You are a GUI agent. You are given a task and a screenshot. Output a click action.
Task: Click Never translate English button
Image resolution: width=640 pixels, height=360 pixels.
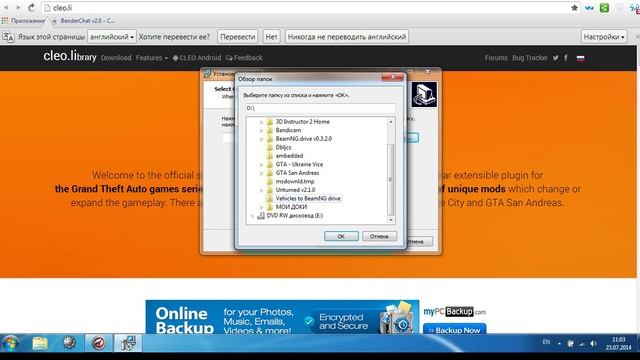coord(347,37)
